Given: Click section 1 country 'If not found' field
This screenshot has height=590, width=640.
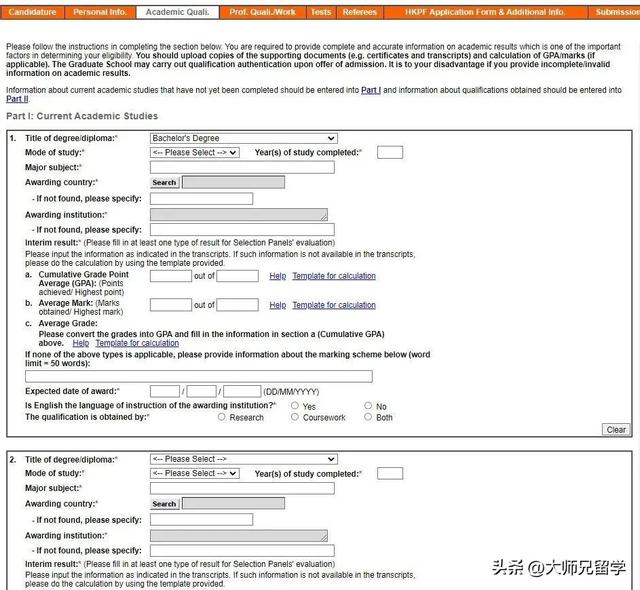Looking at the screenshot, I should point(201,199).
